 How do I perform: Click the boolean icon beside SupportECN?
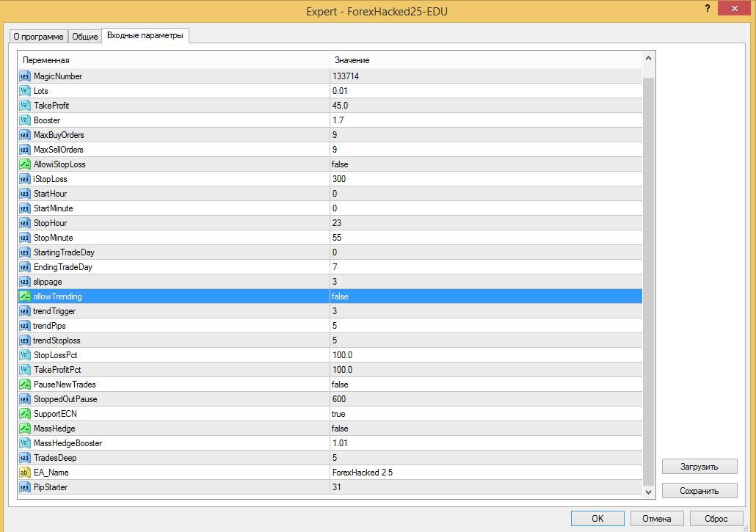[25, 414]
